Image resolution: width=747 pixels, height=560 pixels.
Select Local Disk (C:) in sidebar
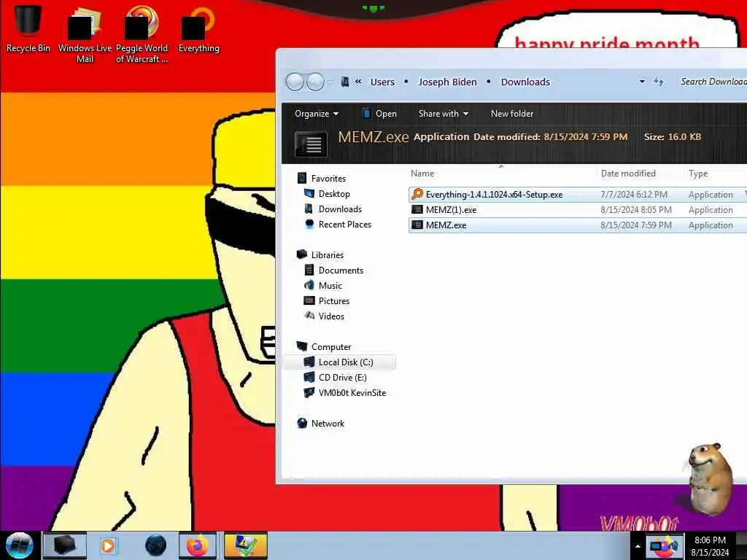[x=340, y=362]
